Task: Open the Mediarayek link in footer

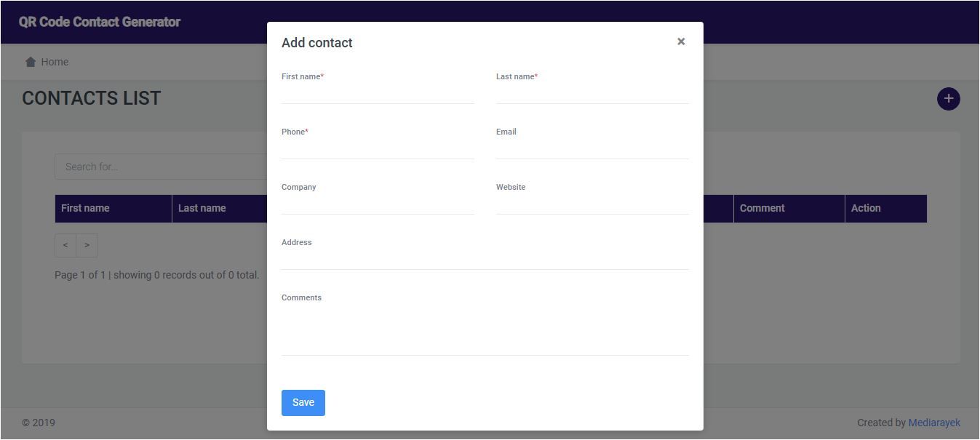Action: pos(934,423)
